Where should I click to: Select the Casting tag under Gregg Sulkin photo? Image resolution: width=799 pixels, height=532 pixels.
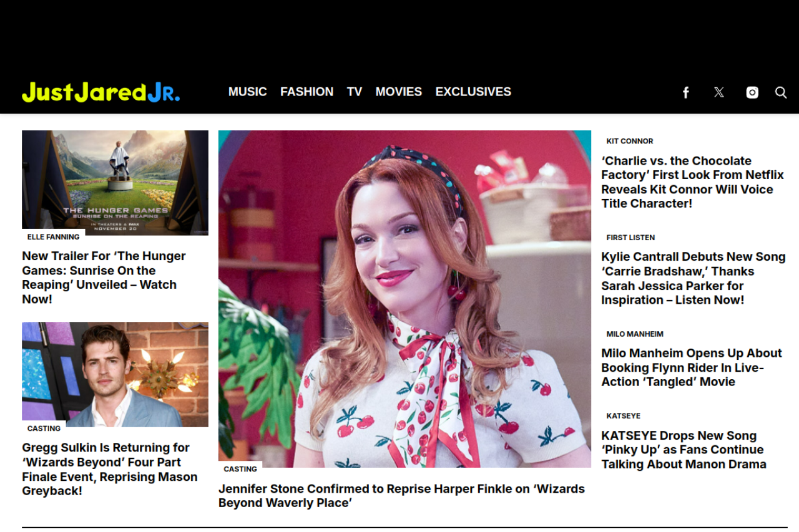(44, 428)
